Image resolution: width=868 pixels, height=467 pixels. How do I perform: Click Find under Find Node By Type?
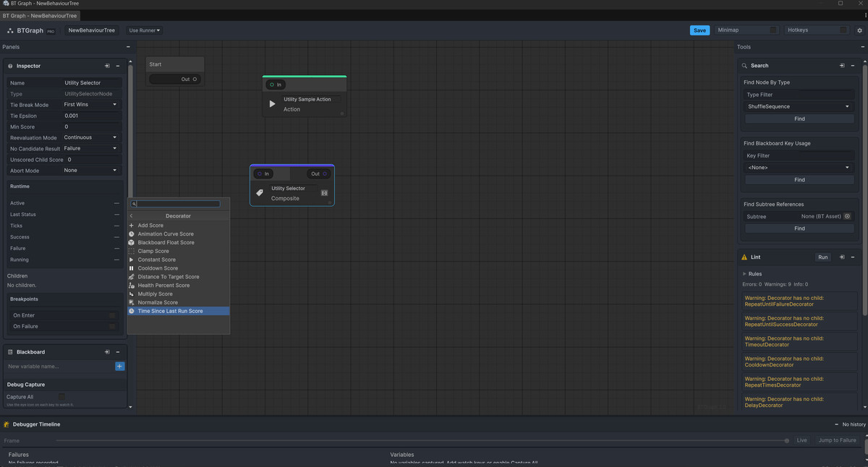(x=799, y=119)
